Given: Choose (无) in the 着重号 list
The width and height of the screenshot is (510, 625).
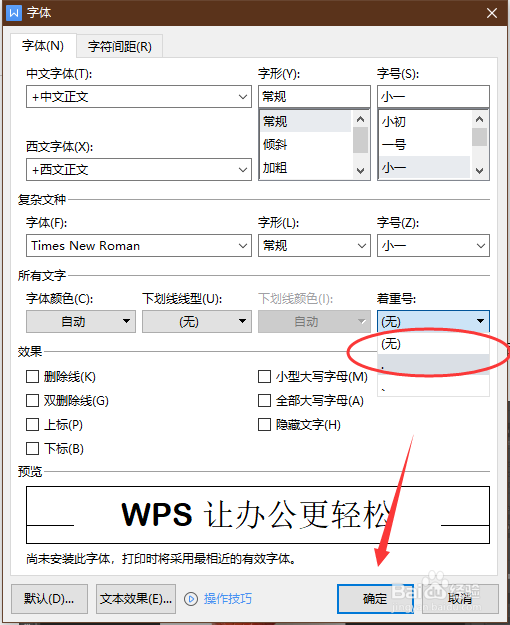Looking at the screenshot, I should (x=433, y=344).
